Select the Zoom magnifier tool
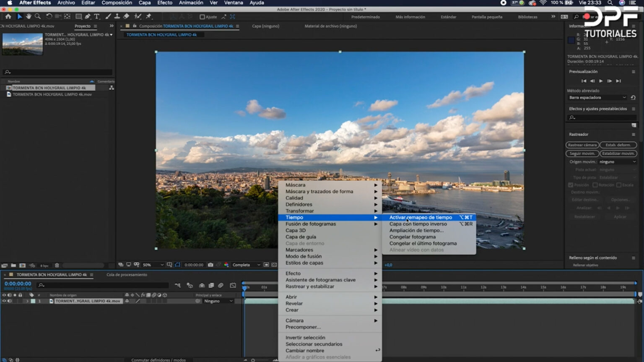The image size is (644, 362). [38, 16]
